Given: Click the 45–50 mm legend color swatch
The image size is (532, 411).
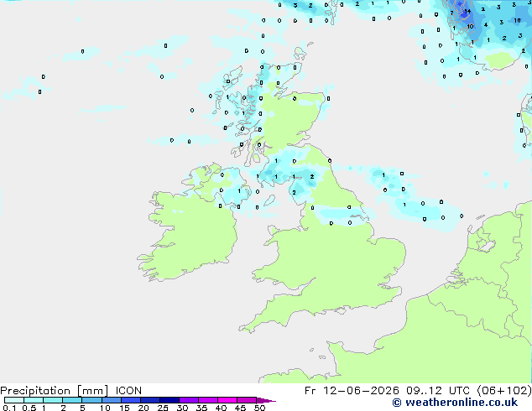Looking at the screenshot, I should (x=247, y=400).
